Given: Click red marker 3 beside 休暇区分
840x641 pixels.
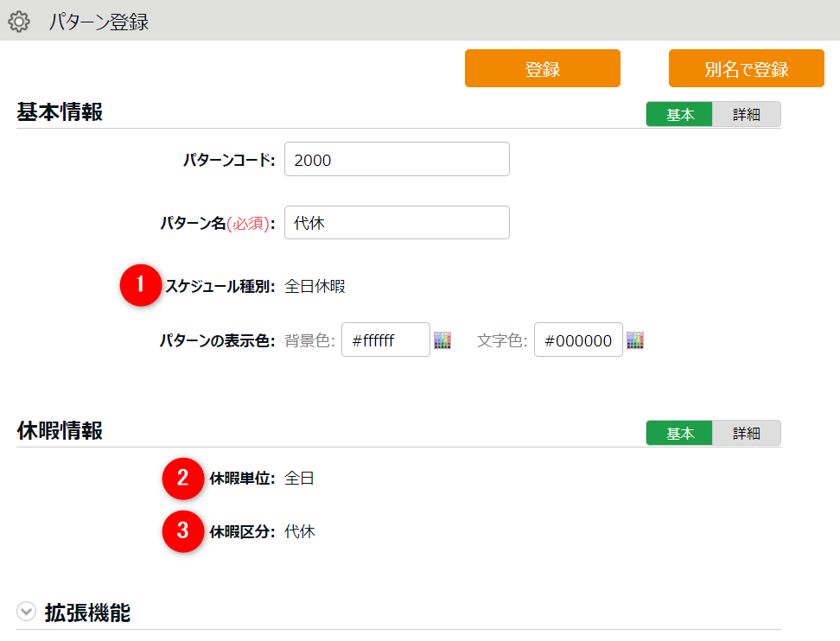Looking at the screenshot, I should [182, 530].
